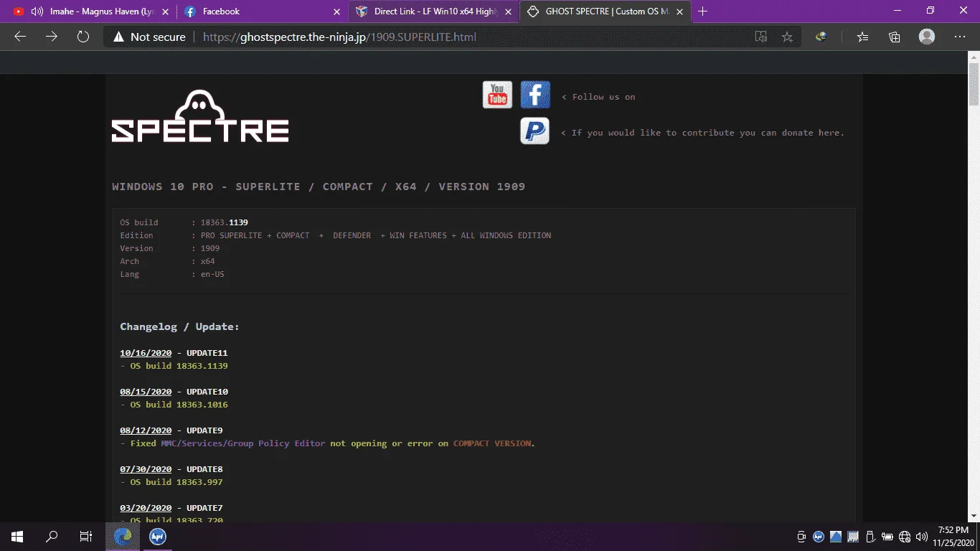
Task: Open the Facebook follow icon on the page
Action: [x=535, y=95]
